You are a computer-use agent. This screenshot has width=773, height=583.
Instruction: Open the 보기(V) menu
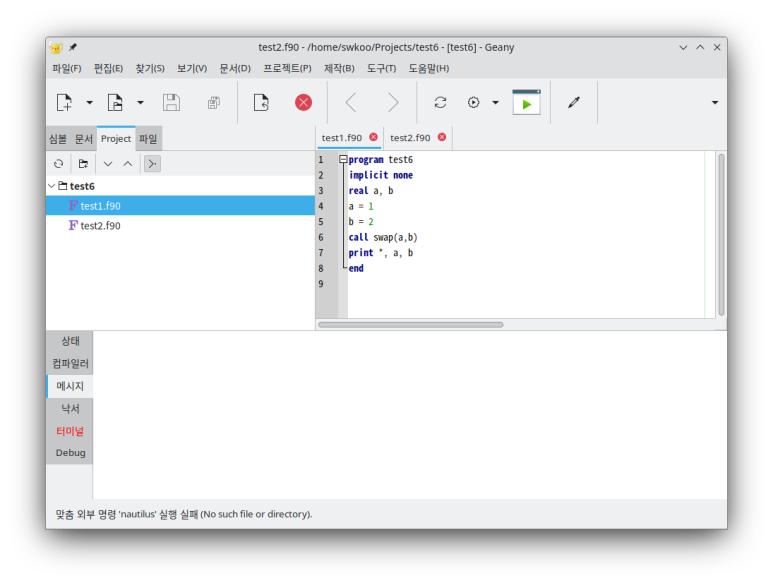point(192,69)
